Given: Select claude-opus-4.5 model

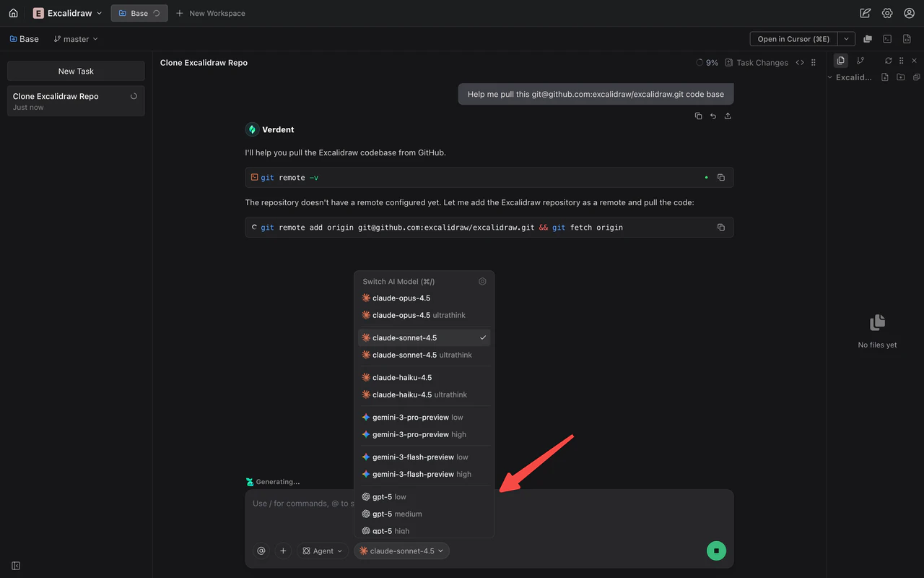Looking at the screenshot, I should click(424, 298).
